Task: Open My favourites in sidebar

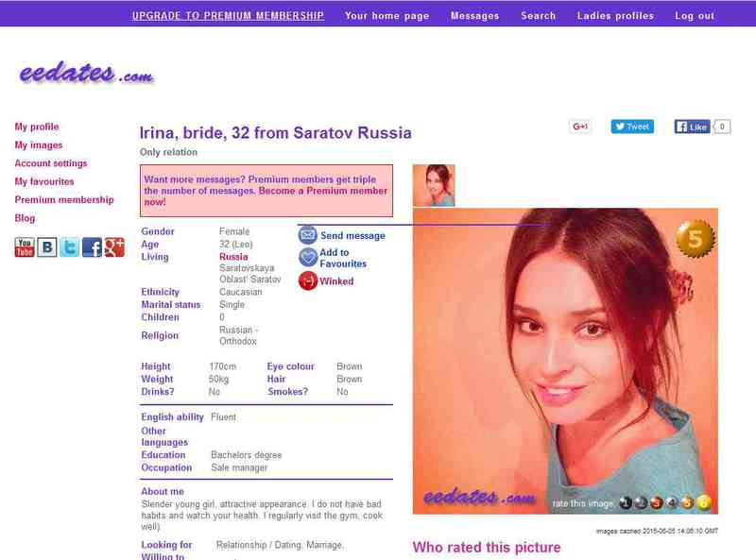Action: pos(44,181)
